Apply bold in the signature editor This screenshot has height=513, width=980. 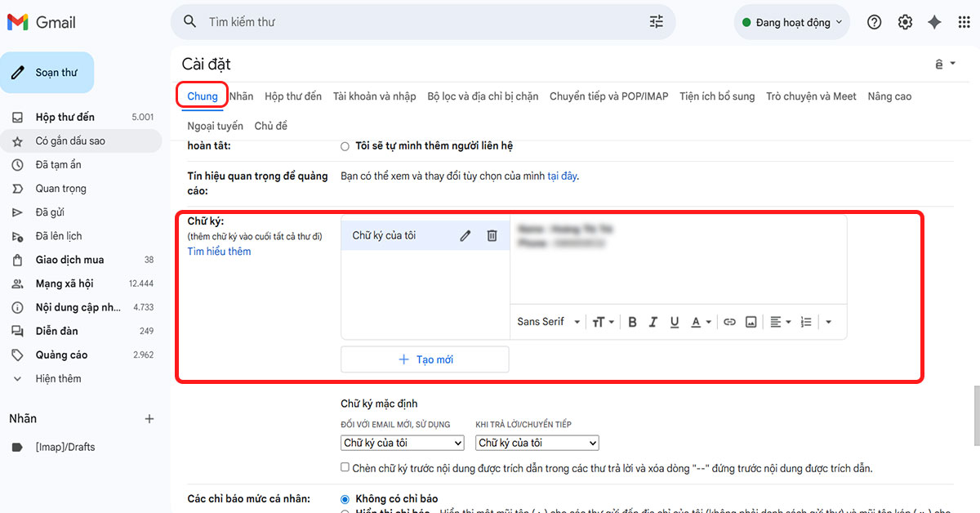coord(632,321)
